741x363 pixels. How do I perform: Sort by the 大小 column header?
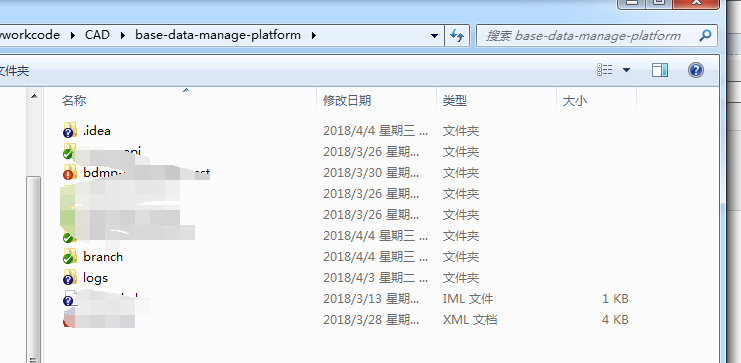(x=575, y=100)
